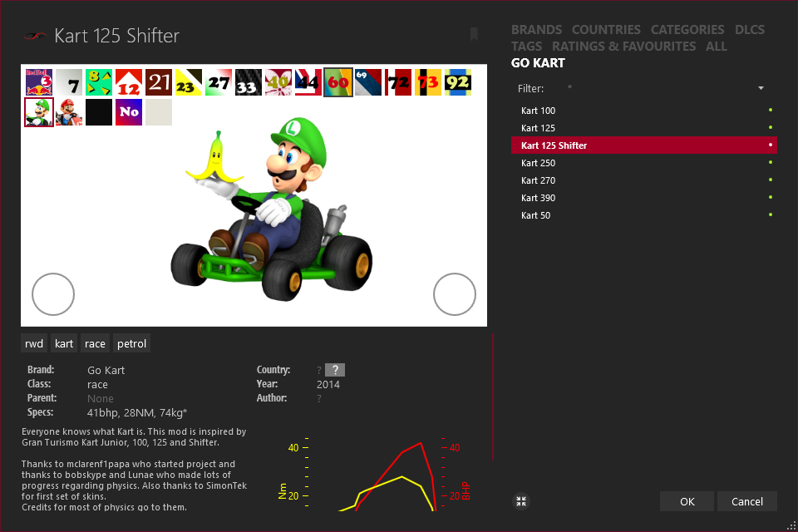
Task: Switch to the ALL tab
Action: (x=716, y=47)
